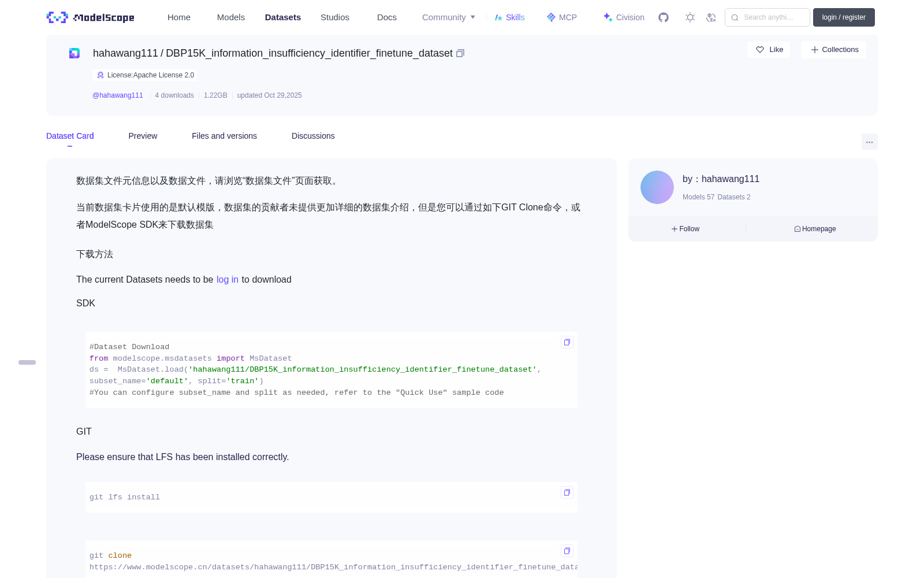Screen dimensions: 924x578
Task: Copy the git clone command
Action: [x=567, y=551]
